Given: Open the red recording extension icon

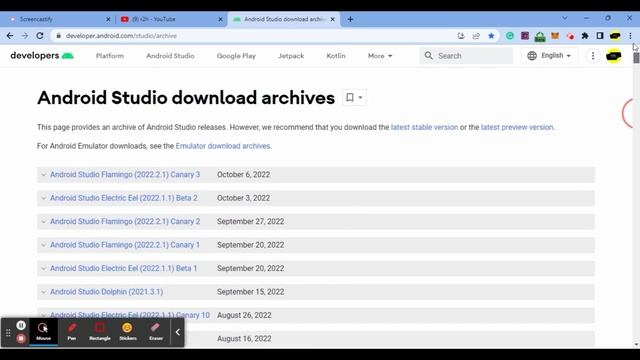Looking at the screenshot, I should pyautogui.click(x=570, y=36).
